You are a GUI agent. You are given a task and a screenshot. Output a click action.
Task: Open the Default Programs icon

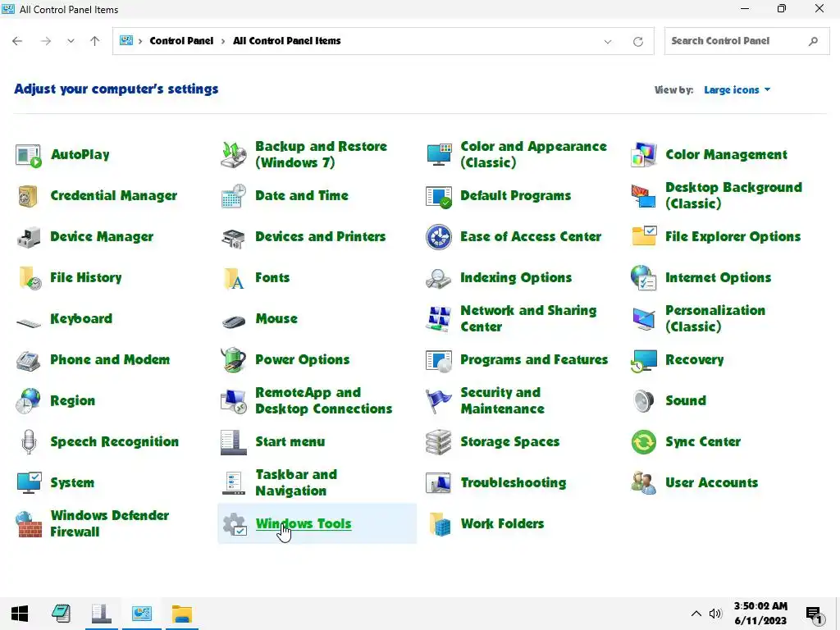pyautogui.click(x=439, y=197)
